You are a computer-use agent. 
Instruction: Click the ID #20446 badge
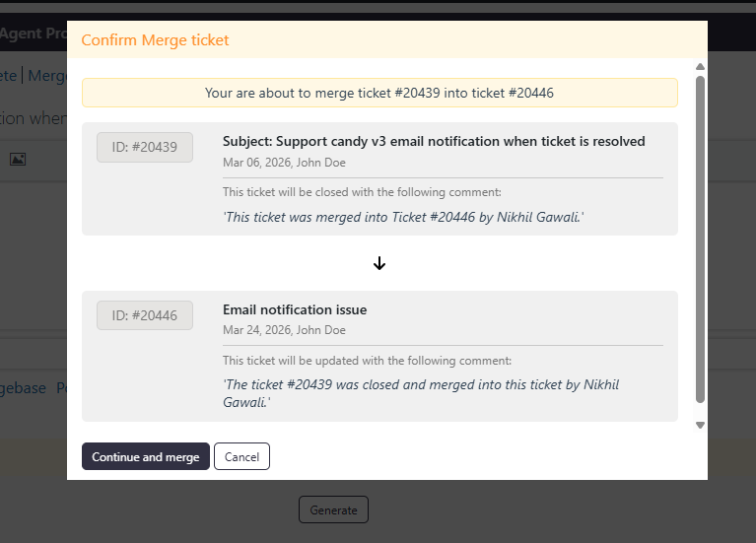click(145, 315)
